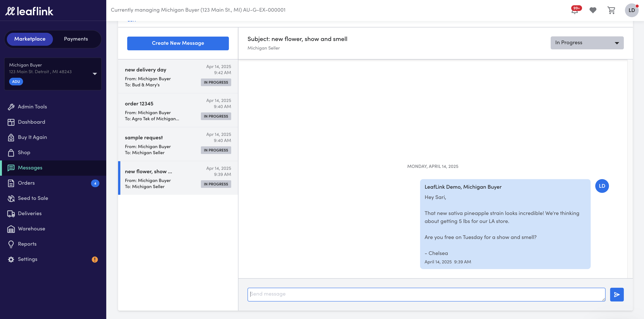Open the Orders page
The width and height of the screenshot is (644, 319).
[x=53, y=183]
